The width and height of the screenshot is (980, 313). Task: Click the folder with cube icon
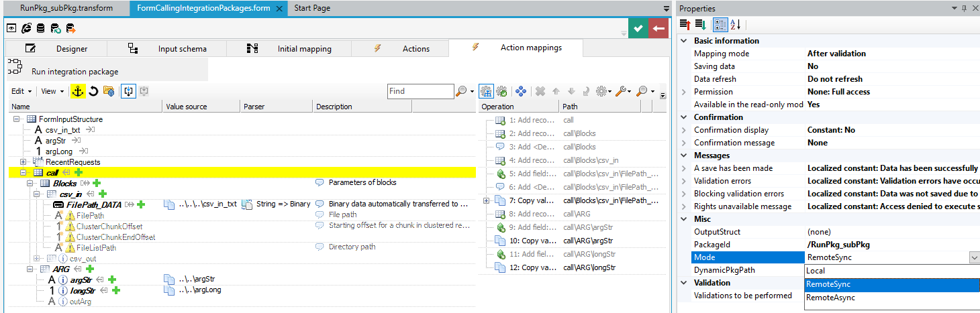(x=108, y=91)
